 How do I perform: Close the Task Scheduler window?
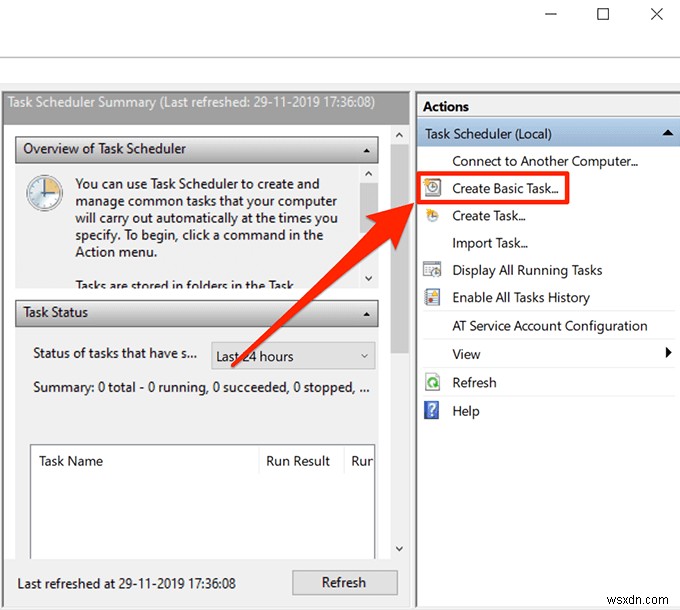coord(657,14)
